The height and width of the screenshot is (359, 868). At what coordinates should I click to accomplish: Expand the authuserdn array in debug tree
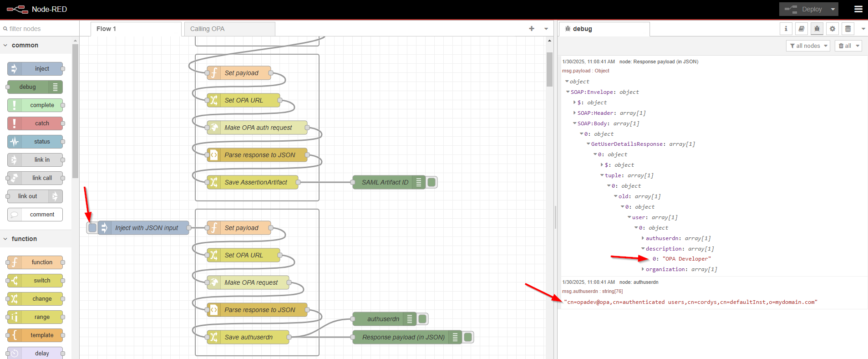click(x=643, y=238)
